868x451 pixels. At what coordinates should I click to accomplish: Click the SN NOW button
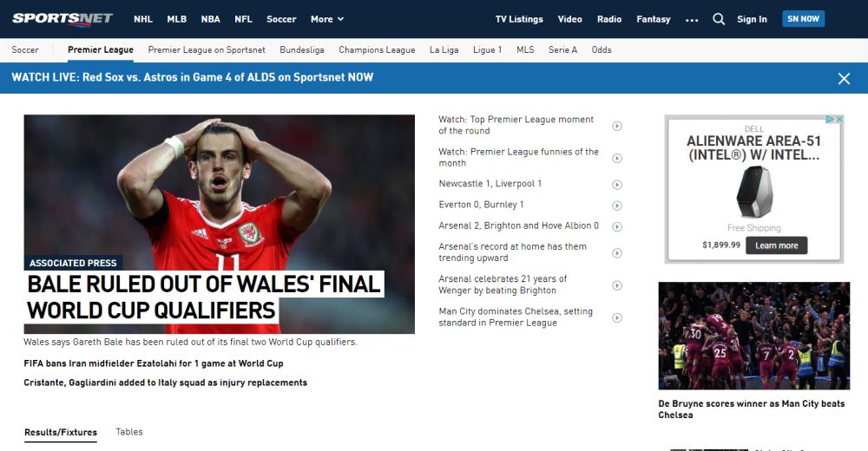(x=803, y=19)
